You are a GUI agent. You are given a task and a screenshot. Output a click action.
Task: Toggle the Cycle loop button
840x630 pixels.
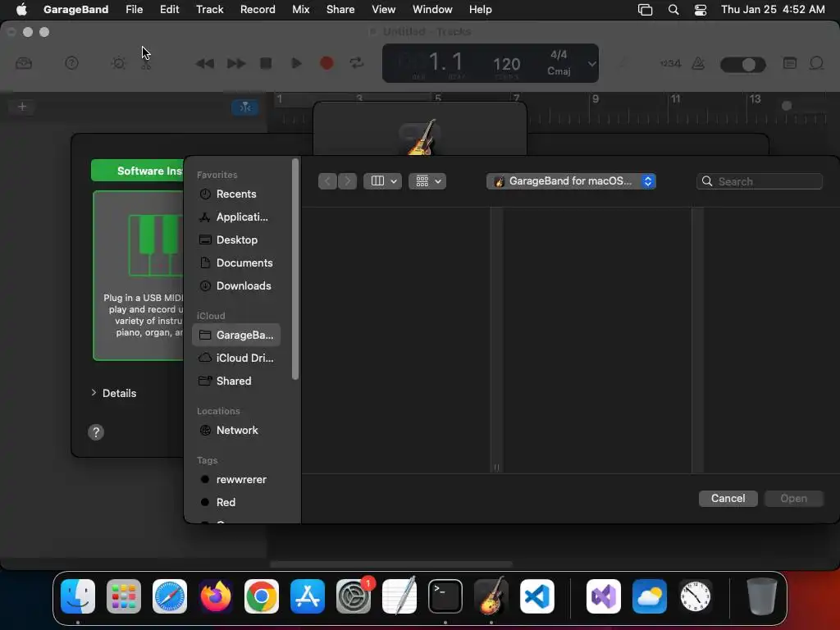pos(357,63)
